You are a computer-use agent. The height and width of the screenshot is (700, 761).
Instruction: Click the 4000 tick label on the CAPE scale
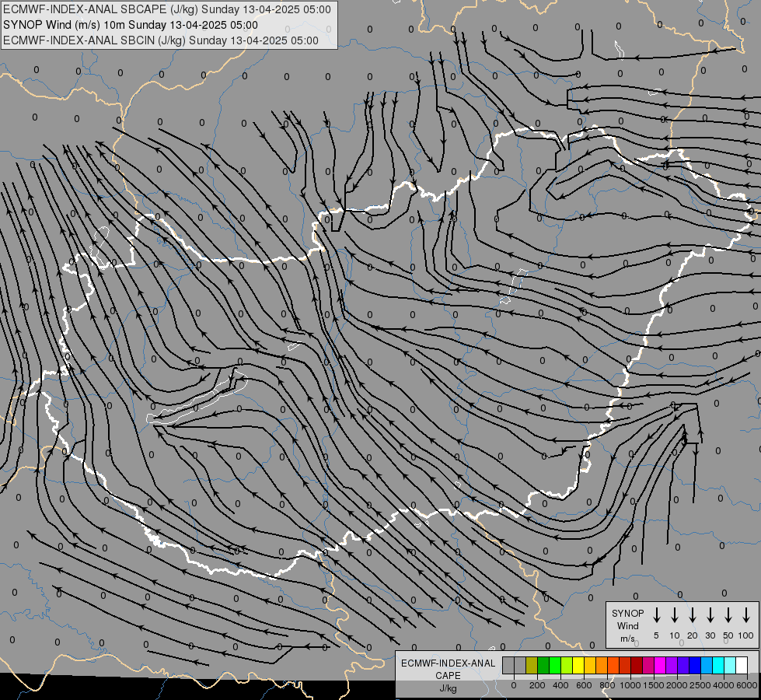tap(724, 685)
